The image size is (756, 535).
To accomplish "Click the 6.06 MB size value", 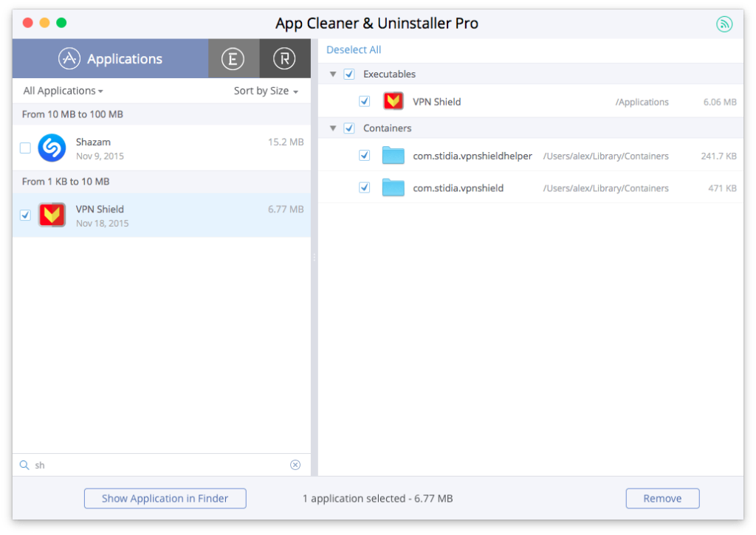I will (720, 102).
